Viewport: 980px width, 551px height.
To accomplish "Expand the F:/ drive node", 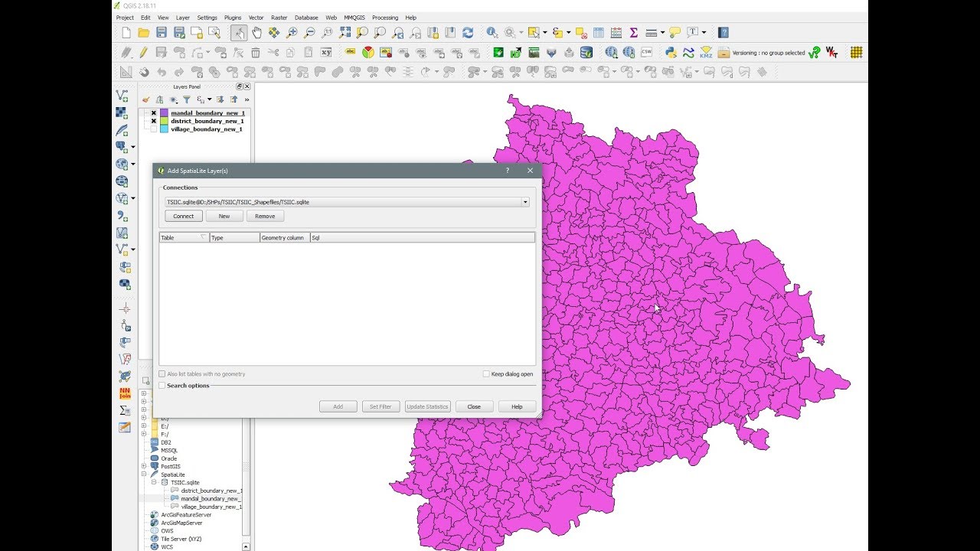I will pyautogui.click(x=144, y=434).
